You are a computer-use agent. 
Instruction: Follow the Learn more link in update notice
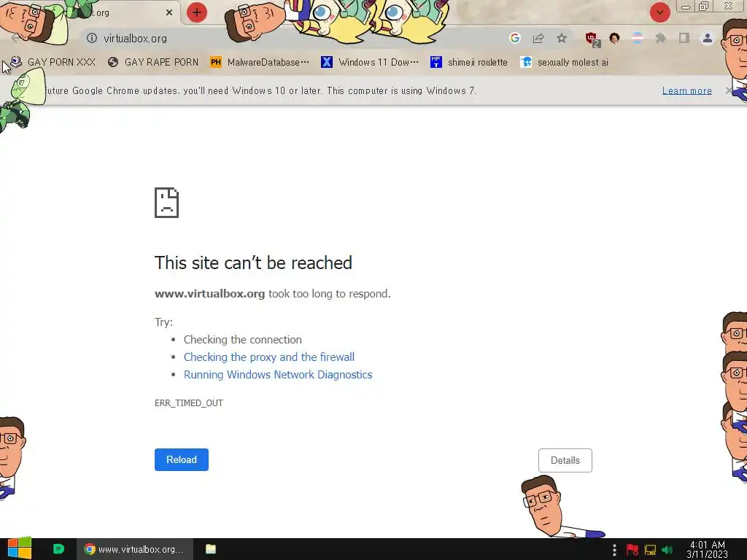tap(686, 90)
